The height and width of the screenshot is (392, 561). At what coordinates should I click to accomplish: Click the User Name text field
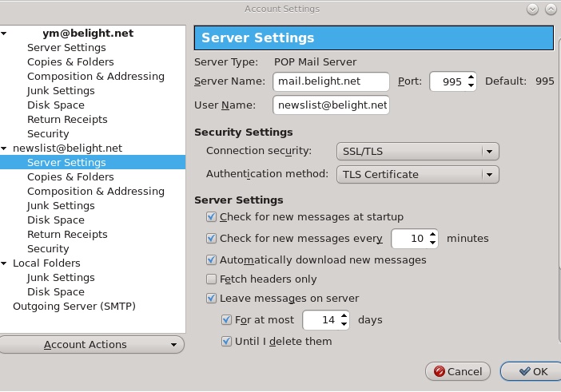(330, 105)
